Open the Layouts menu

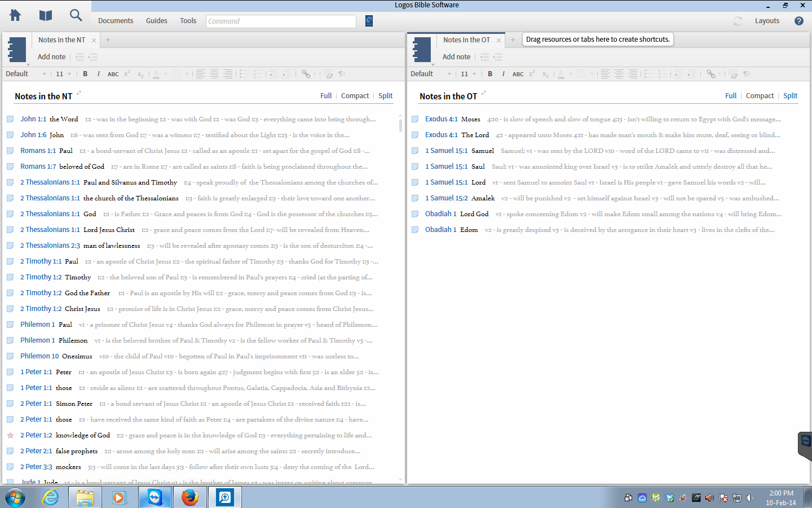coord(767,21)
